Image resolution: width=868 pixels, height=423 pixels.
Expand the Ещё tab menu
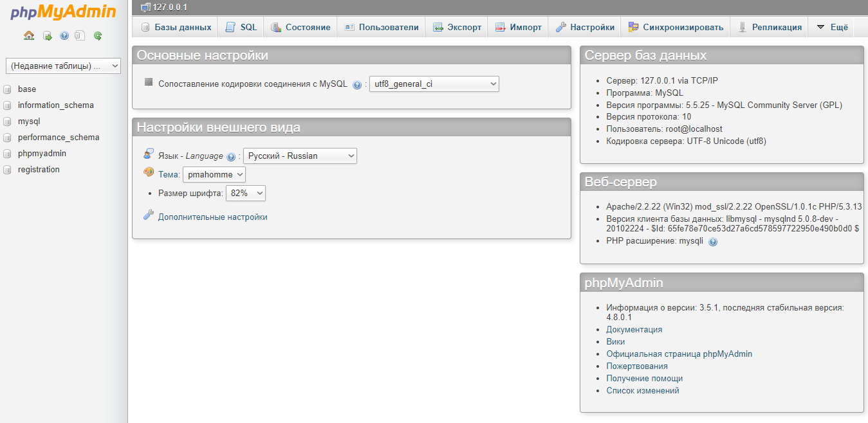(x=833, y=27)
